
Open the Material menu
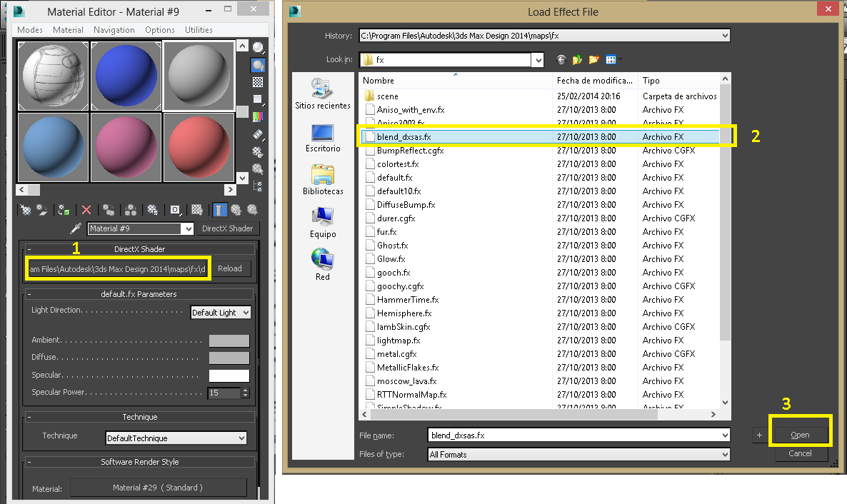point(68,30)
